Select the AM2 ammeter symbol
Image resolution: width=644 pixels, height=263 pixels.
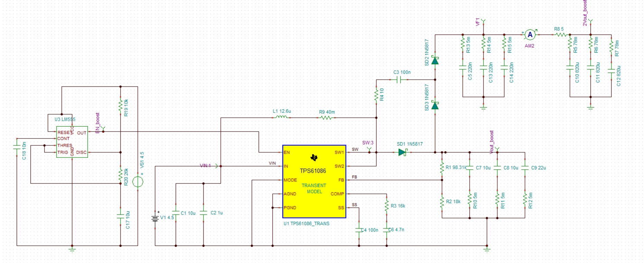coord(530,35)
